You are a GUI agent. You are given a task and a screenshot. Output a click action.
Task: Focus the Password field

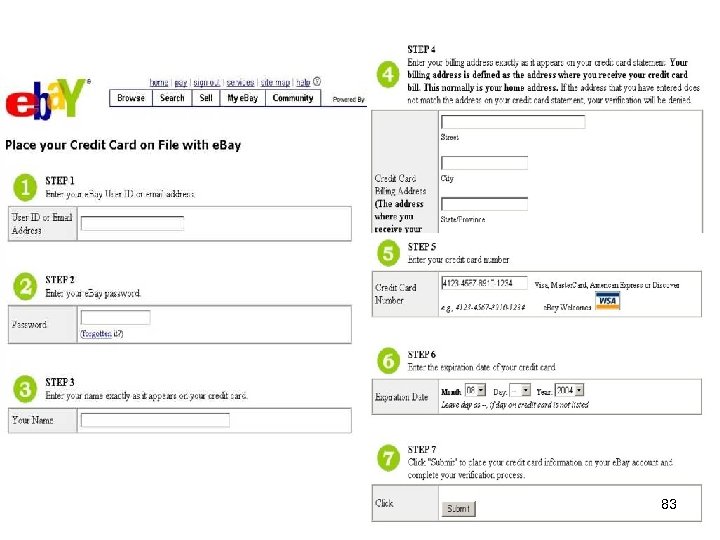[115, 318]
